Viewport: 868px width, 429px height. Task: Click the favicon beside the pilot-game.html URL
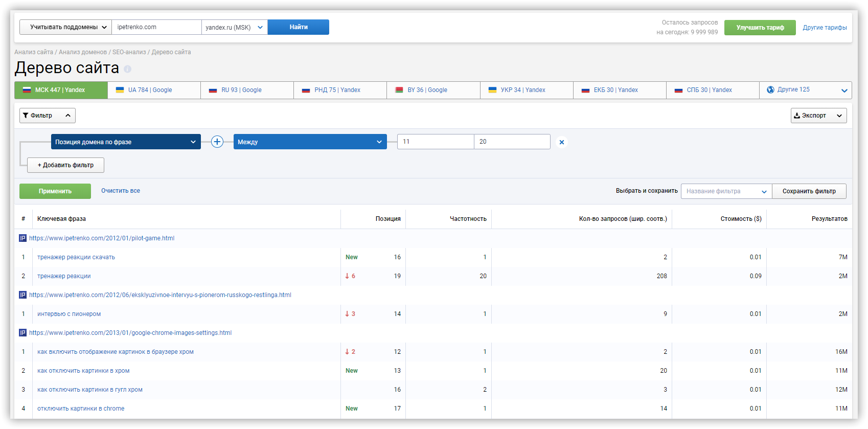click(22, 238)
